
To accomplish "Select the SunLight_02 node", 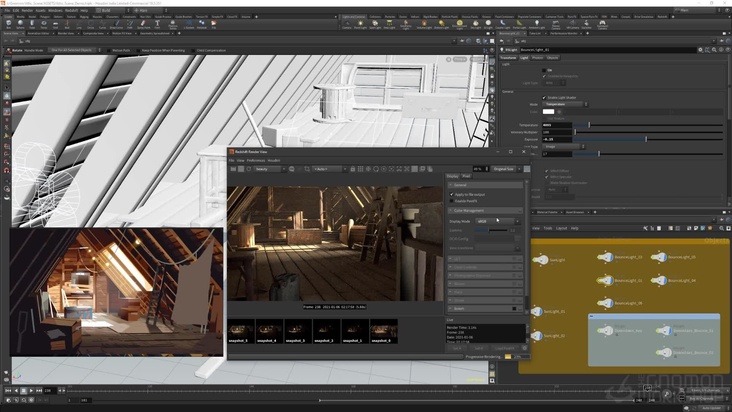I will 537,335.
